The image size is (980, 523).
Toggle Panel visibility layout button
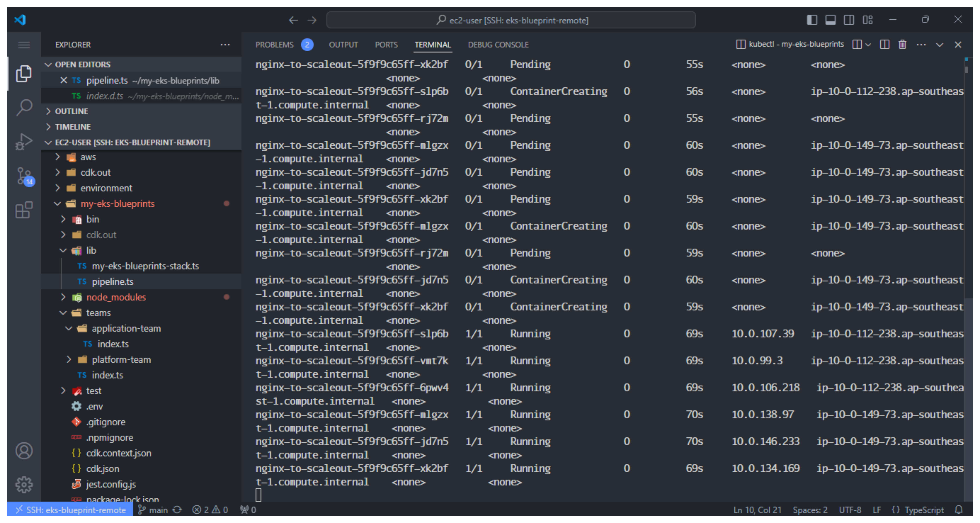pyautogui.click(x=830, y=20)
